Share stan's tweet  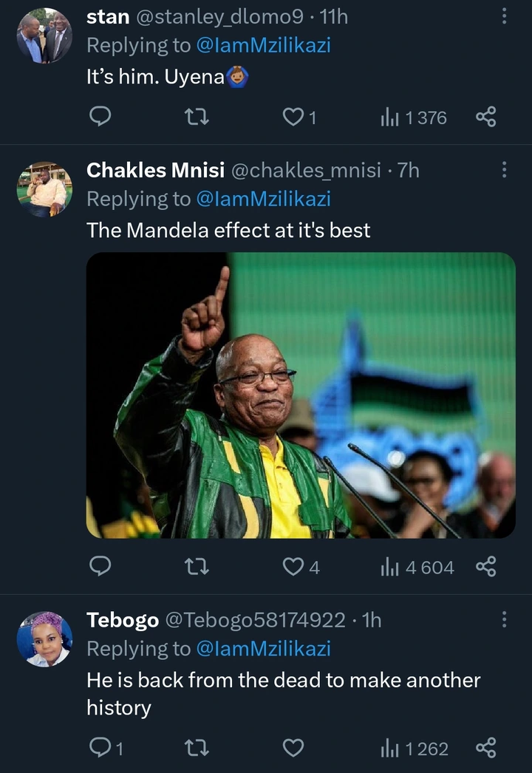coord(485,117)
